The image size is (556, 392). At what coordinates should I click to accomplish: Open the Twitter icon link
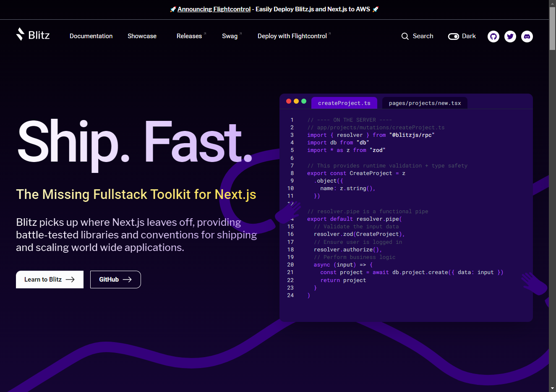510,37
